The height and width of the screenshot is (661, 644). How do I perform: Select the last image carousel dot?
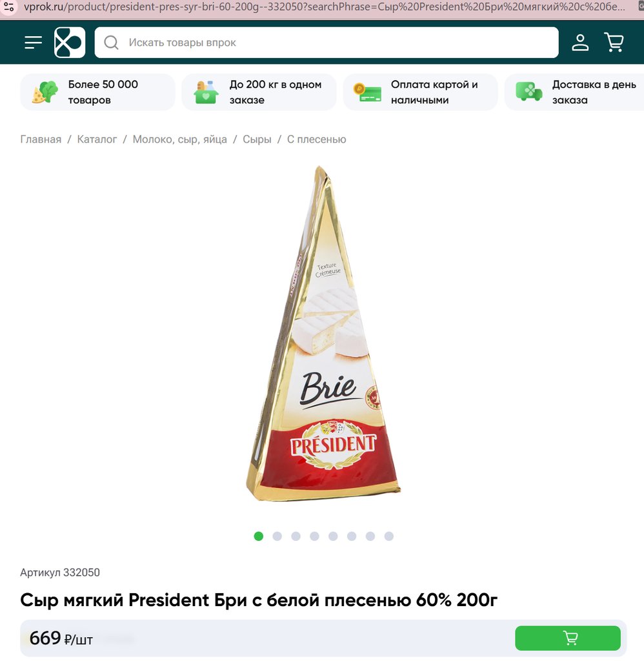click(389, 536)
